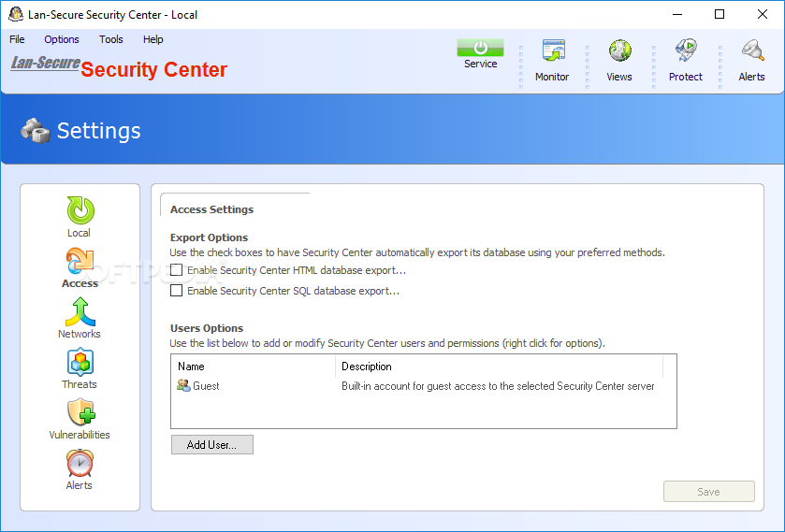Open the Protect toolbar icon
The width and height of the screenshot is (785, 532).
point(686,50)
